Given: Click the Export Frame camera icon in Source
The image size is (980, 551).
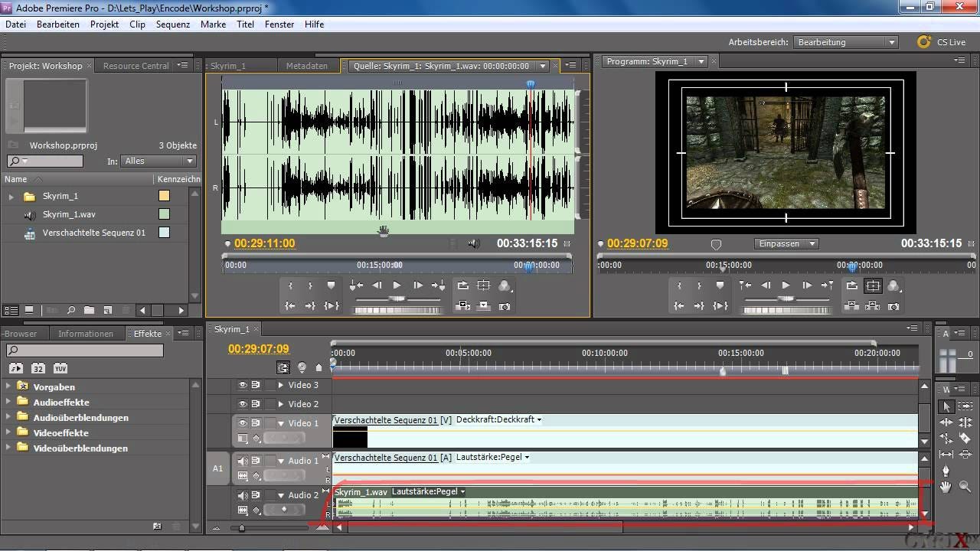Looking at the screenshot, I should click(505, 305).
